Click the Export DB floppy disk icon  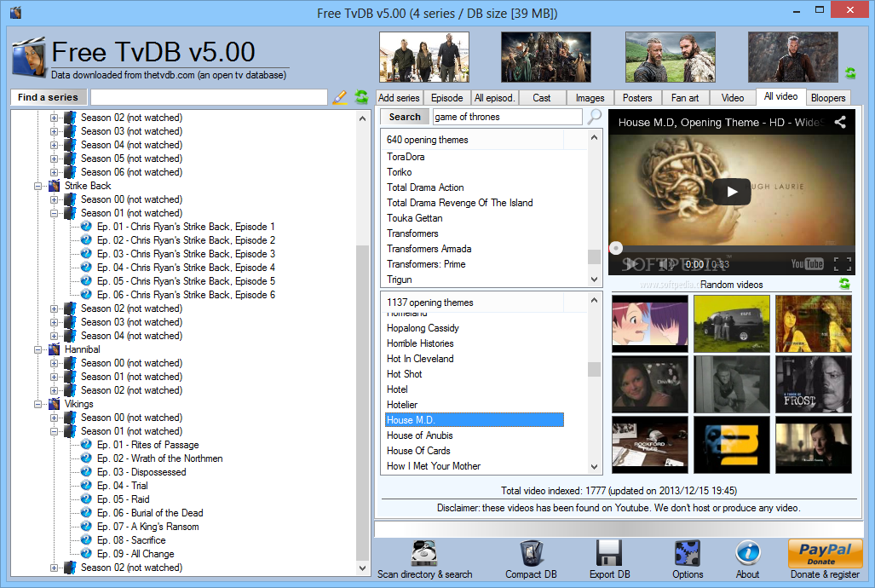[x=609, y=554]
